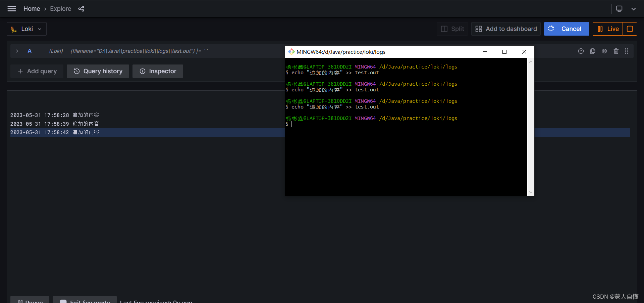Delete query A with the trash icon

[x=616, y=51]
